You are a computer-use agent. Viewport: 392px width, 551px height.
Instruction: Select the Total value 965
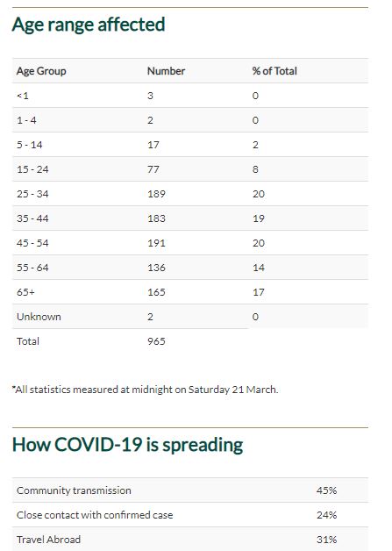click(157, 341)
